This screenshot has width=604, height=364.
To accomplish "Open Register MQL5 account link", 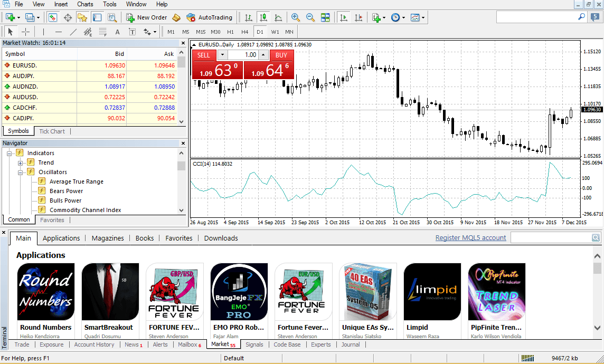I will [471, 238].
